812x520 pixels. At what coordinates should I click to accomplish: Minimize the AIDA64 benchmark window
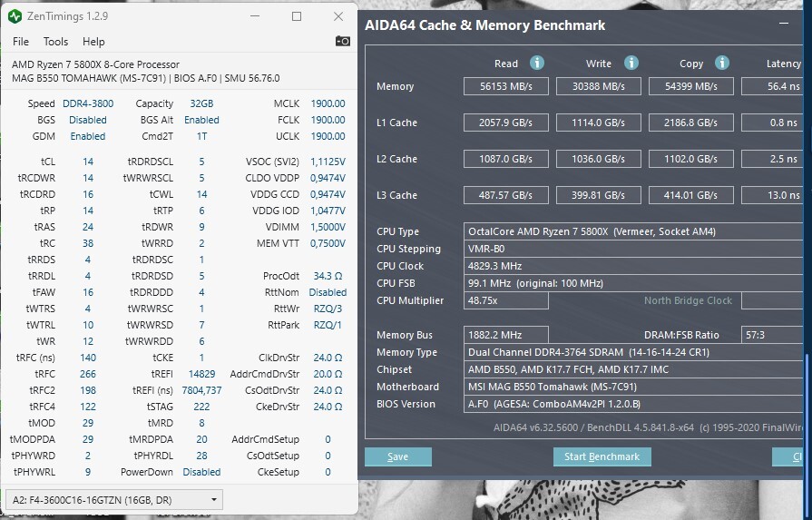(x=784, y=24)
